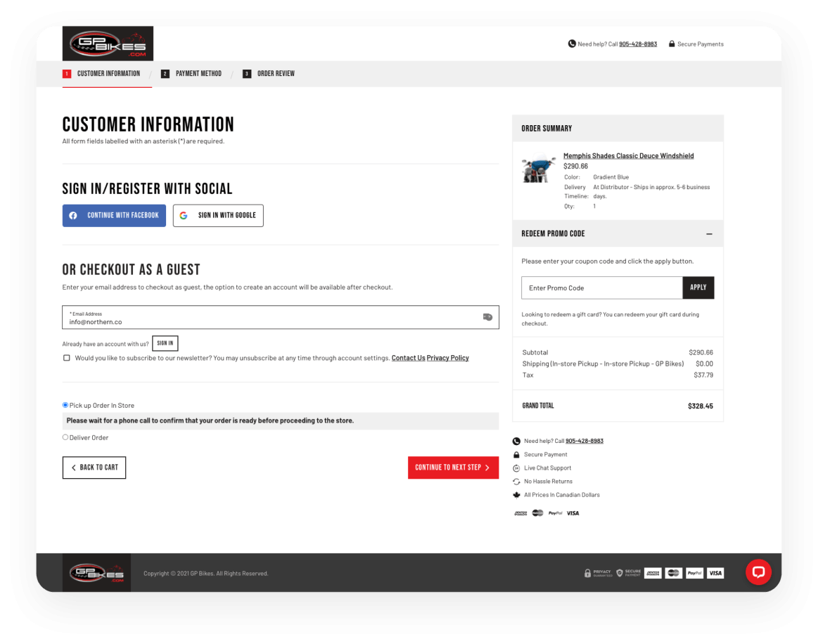Select the Pick up Order In Store option
This screenshot has width=823, height=644.
(65, 404)
